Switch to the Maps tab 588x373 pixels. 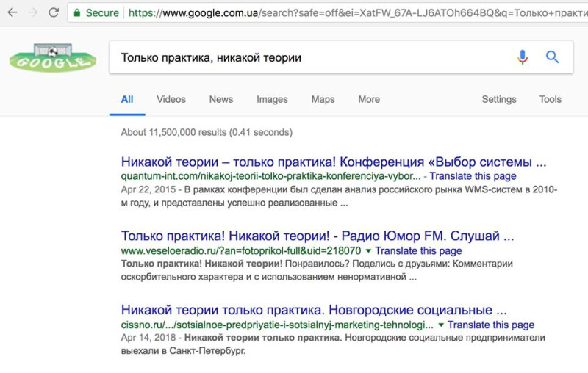[323, 99]
